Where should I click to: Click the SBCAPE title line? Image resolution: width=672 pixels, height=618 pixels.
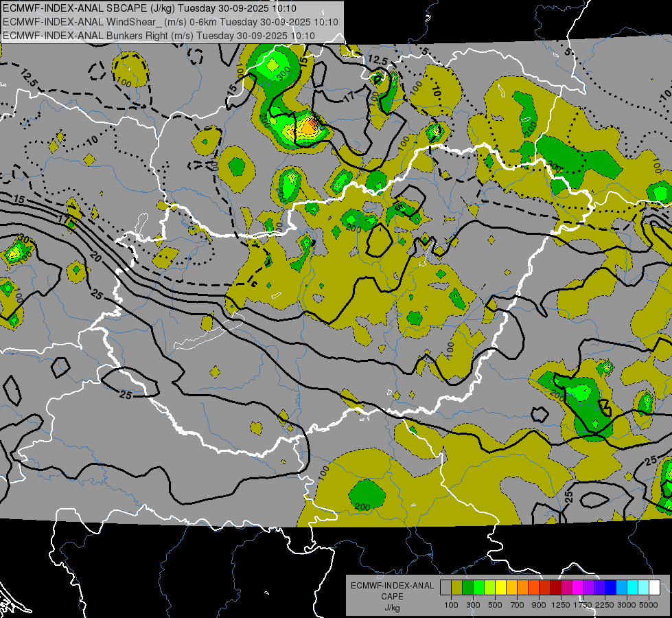point(149,8)
